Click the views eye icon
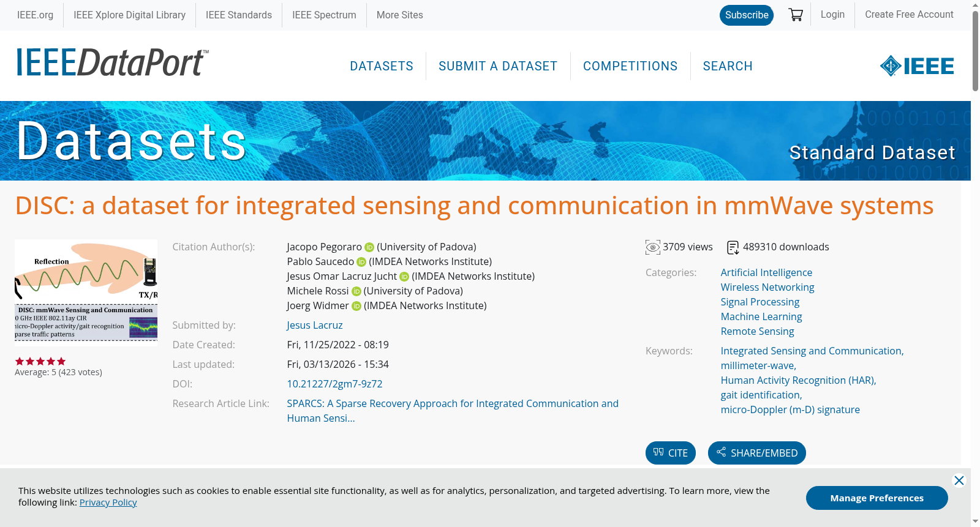 pyautogui.click(x=653, y=247)
